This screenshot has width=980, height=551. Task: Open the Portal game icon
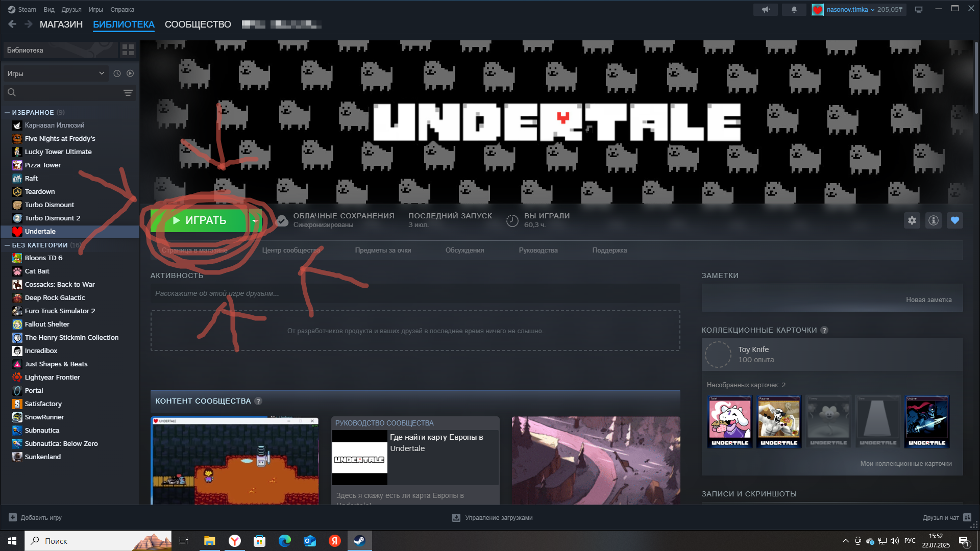pyautogui.click(x=17, y=390)
